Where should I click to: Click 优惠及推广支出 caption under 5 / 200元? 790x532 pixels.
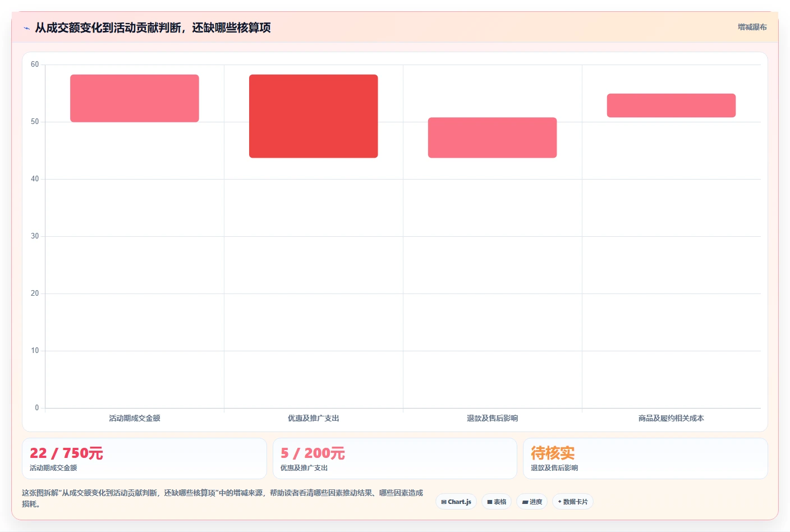pyautogui.click(x=304, y=467)
